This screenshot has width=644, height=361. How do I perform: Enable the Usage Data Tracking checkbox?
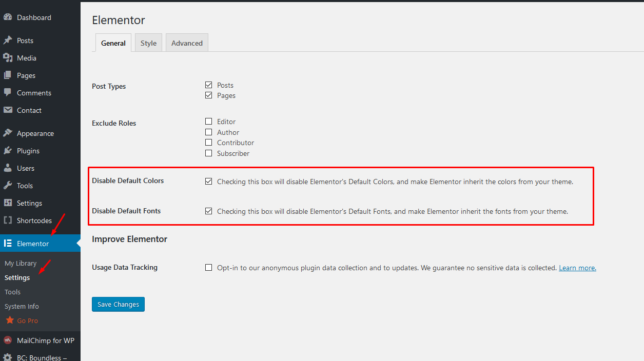[208, 267]
